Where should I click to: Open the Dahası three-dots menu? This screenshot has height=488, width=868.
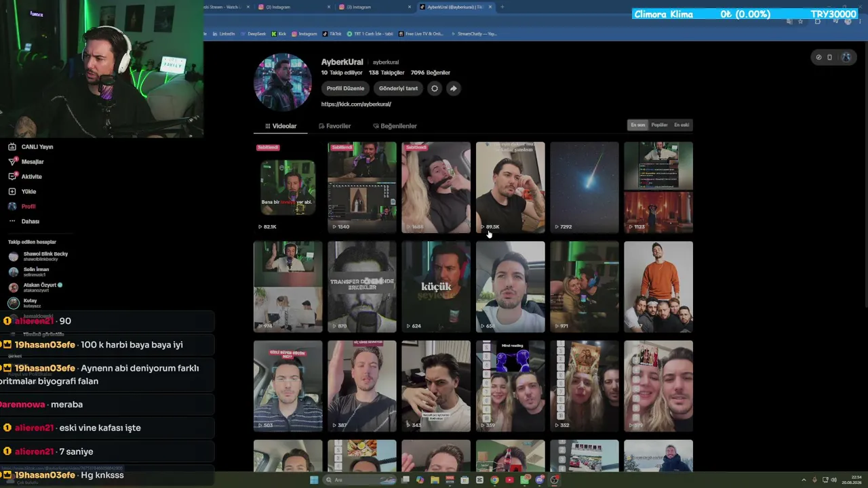pyautogui.click(x=12, y=221)
